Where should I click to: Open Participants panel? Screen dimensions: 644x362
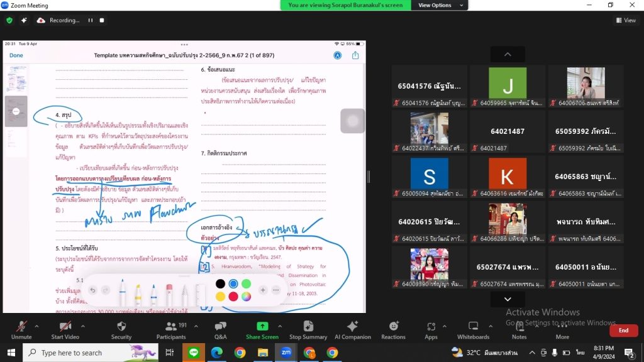(x=171, y=330)
